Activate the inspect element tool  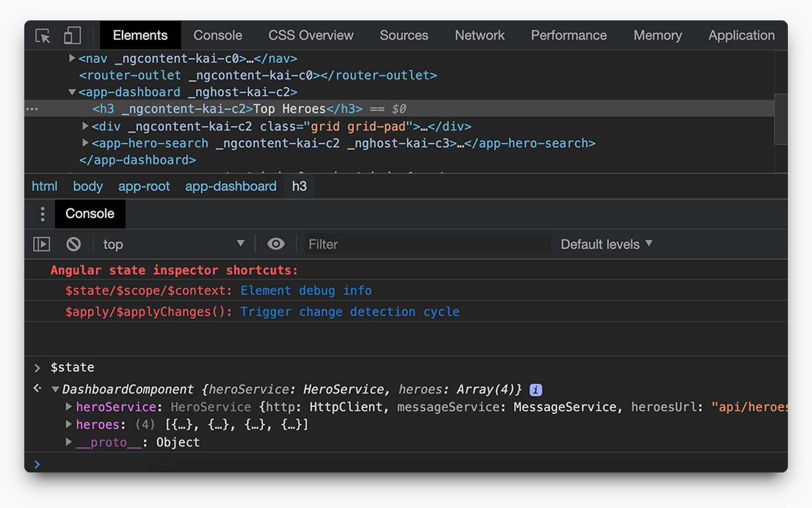click(42, 36)
